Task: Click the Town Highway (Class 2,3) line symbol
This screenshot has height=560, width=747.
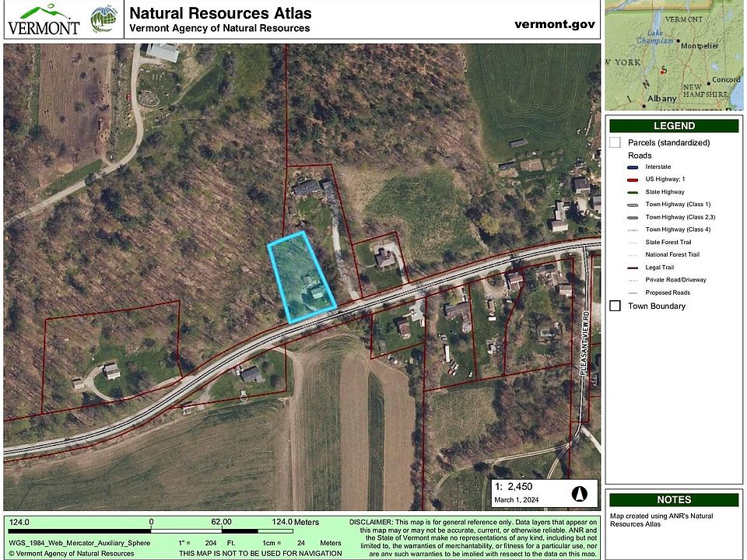Action: click(x=633, y=218)
